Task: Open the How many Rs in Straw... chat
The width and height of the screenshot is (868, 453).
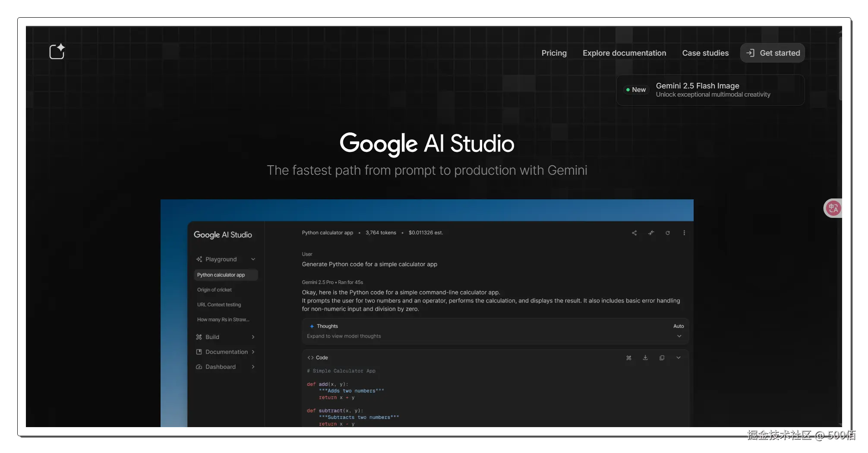Action: pyautogui.click(x=223, y=320)
